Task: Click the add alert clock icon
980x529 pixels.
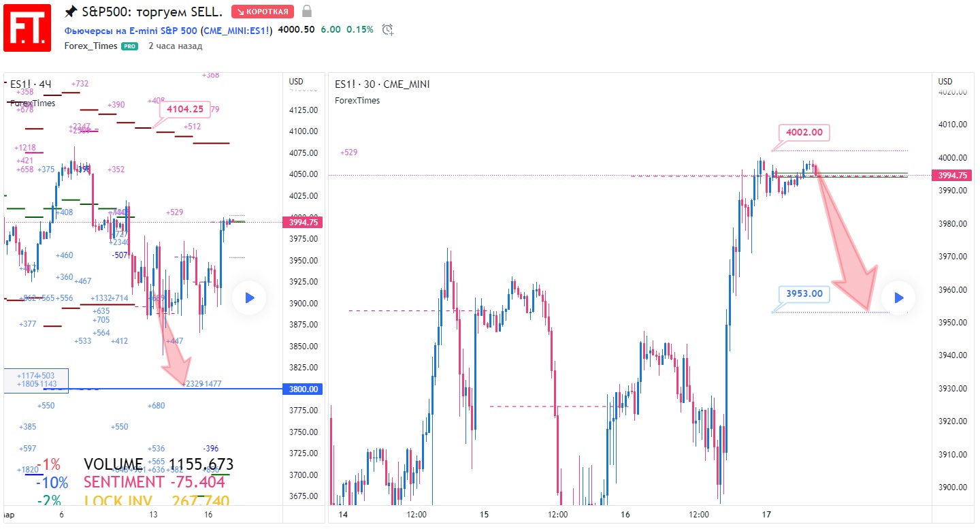Action: point(388,30)
